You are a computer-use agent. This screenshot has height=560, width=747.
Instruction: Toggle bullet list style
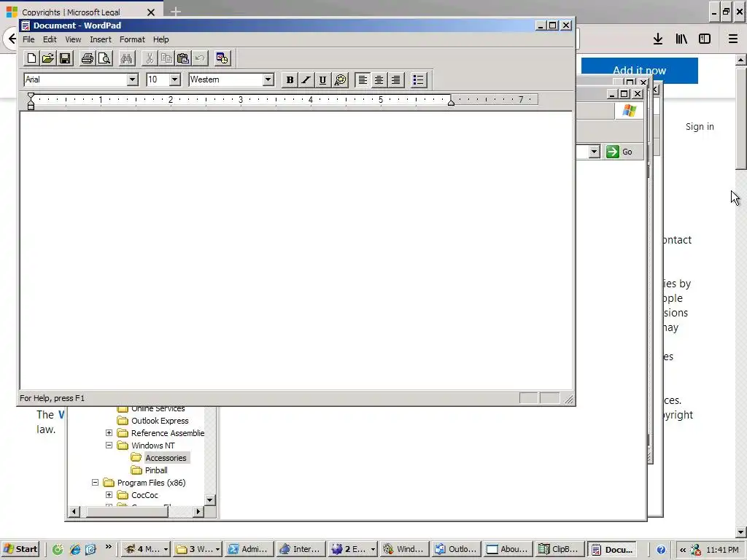tap(418, 80)
